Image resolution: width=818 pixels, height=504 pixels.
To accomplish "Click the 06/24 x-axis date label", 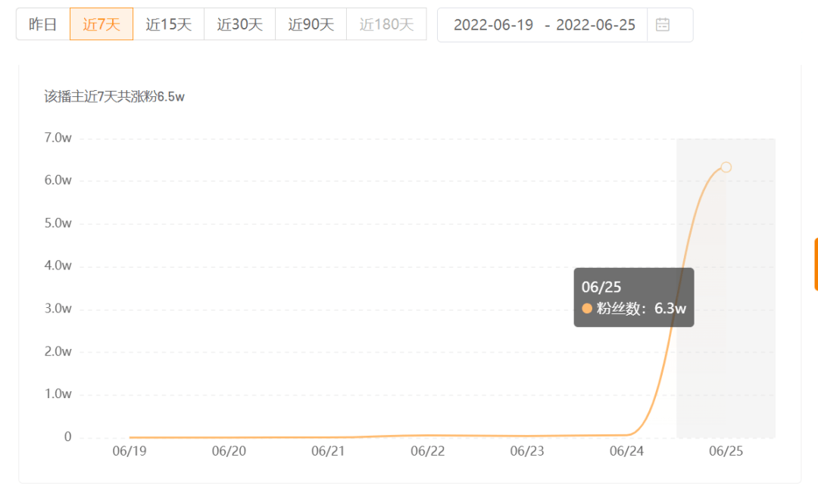I will click(x=626, y=451).
